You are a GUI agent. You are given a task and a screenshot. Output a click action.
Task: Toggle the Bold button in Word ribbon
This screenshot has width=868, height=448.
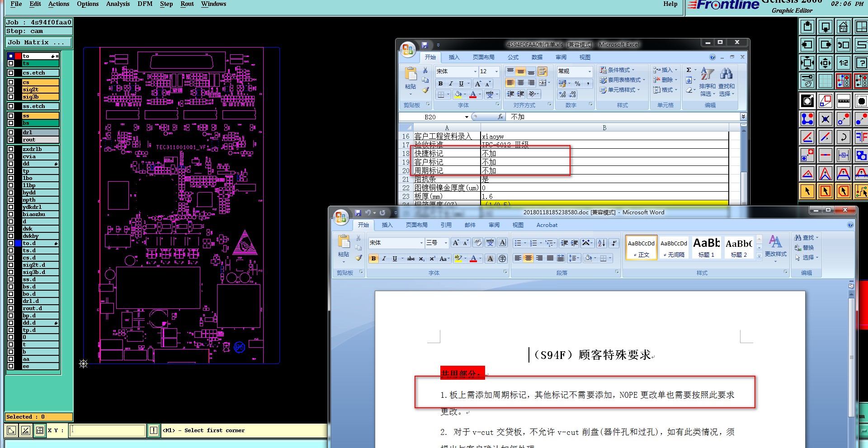pyautogui.click(x=373, y=259)
